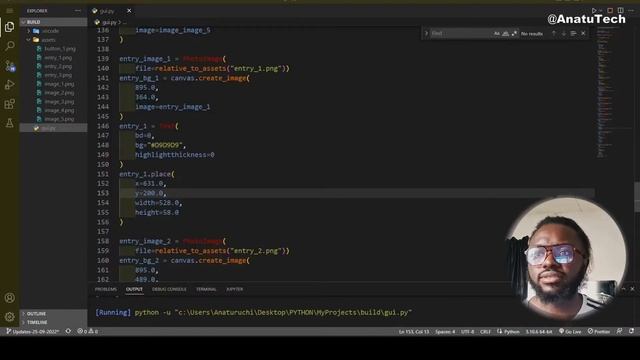Select language mode Python in status bar
The image size is (640, 360).
tap(508, 332)
